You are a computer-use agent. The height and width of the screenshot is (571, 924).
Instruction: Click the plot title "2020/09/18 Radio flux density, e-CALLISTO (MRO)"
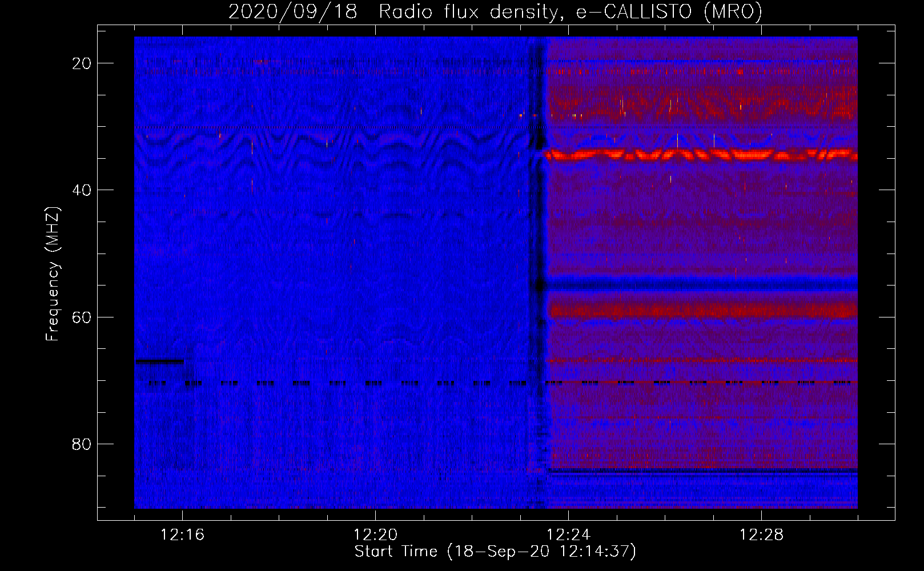[495, 11]
